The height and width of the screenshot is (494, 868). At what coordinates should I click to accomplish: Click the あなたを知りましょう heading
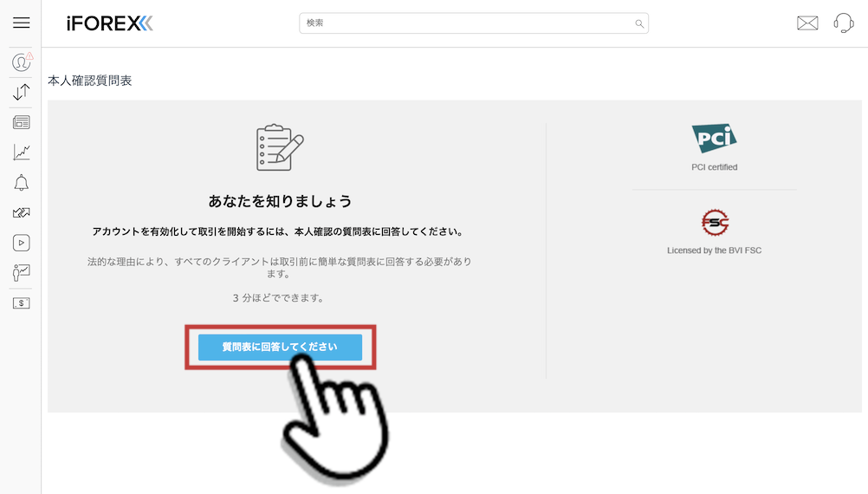click(280, 201)
